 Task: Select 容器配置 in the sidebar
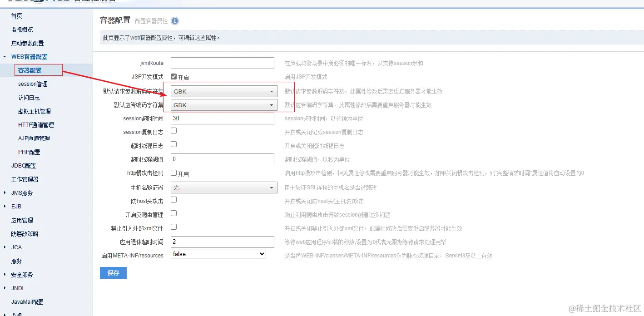pyautogui.click(x=30, y=70)
